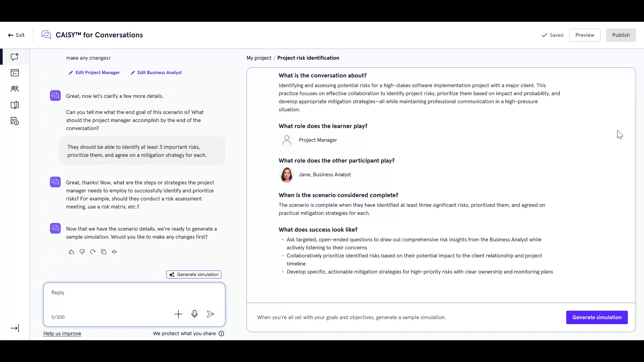Open Preview mode
644x362 pixels.
tap(585, 35)
